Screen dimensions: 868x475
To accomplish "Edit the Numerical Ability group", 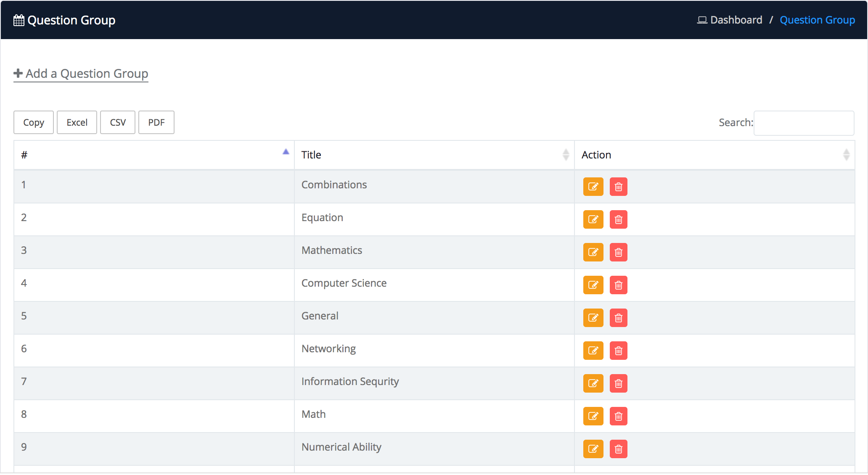I will point(593,449).
